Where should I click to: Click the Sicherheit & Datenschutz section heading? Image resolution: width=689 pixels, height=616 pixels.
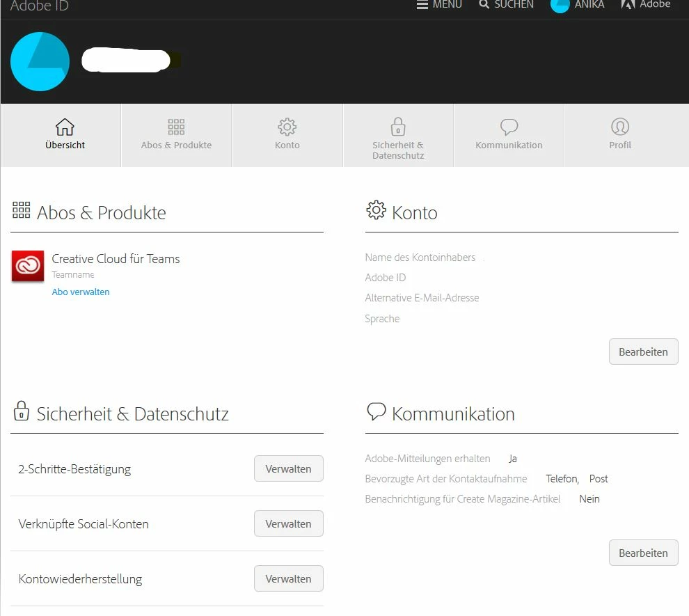[133, 414]
